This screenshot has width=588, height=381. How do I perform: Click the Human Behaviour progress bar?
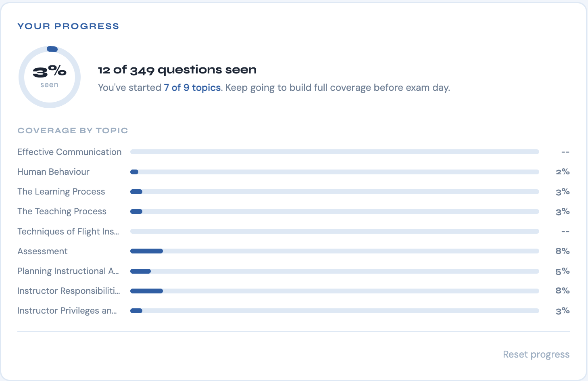click(x=335, y=172)
